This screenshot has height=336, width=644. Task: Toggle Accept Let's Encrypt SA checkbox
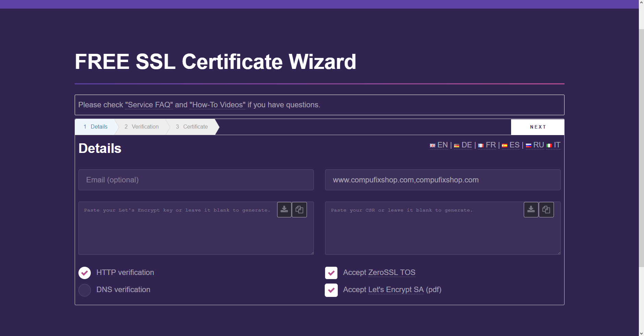(x=331, y=290)
